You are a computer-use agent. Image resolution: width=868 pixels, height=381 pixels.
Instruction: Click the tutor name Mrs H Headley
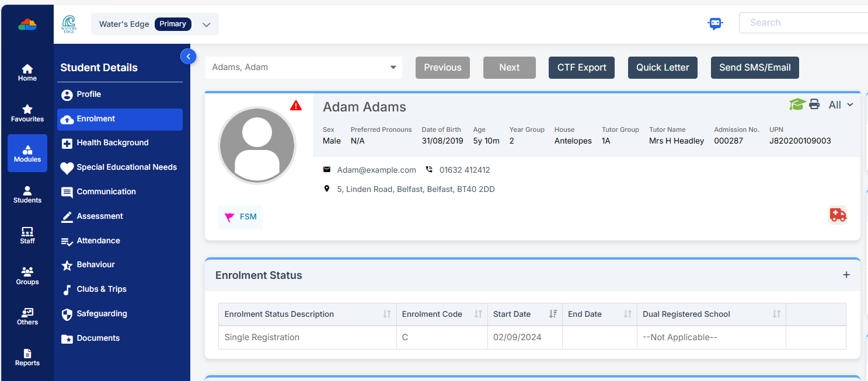point(677,141)
